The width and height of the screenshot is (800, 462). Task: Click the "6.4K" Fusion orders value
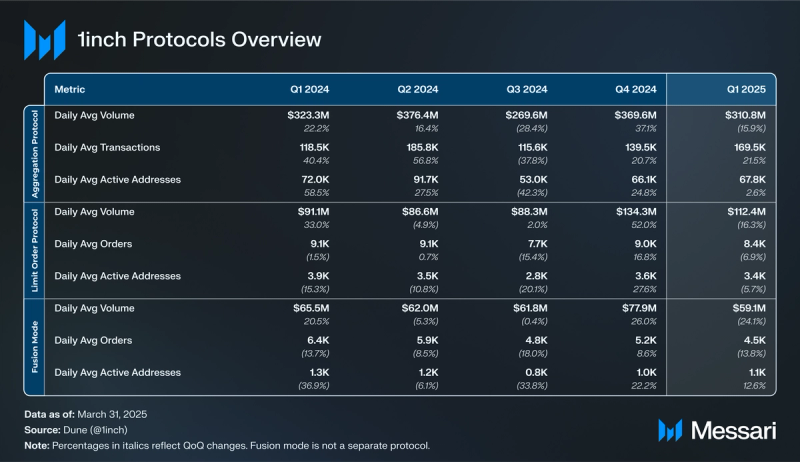[318, 340]
